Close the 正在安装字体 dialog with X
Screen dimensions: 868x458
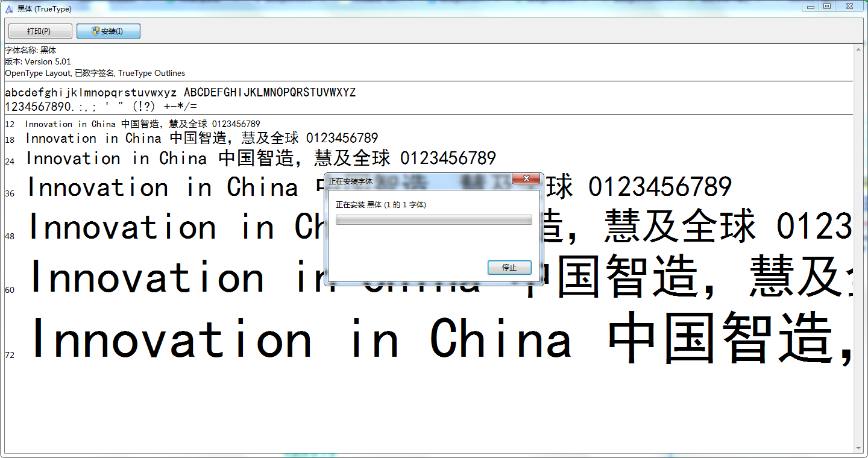(525, 179)
